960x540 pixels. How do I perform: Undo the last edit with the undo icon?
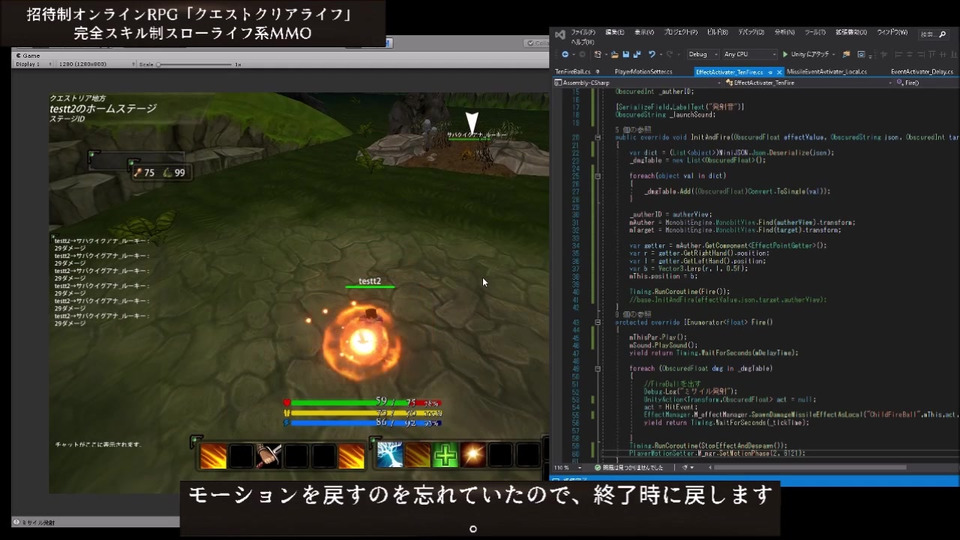[x=652, y=54]
